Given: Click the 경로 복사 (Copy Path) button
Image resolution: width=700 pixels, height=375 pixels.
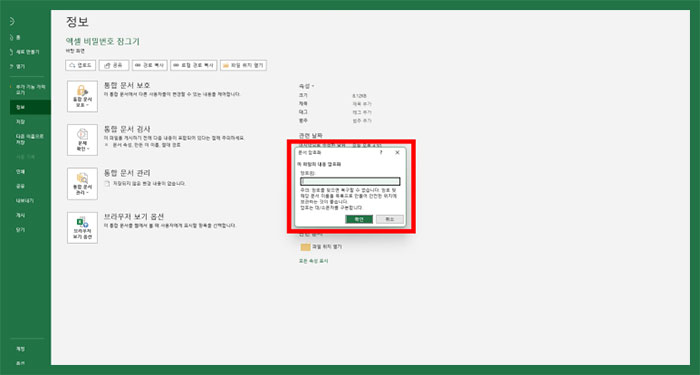Looking at the screenshot, I should click(x=150, y=65).
